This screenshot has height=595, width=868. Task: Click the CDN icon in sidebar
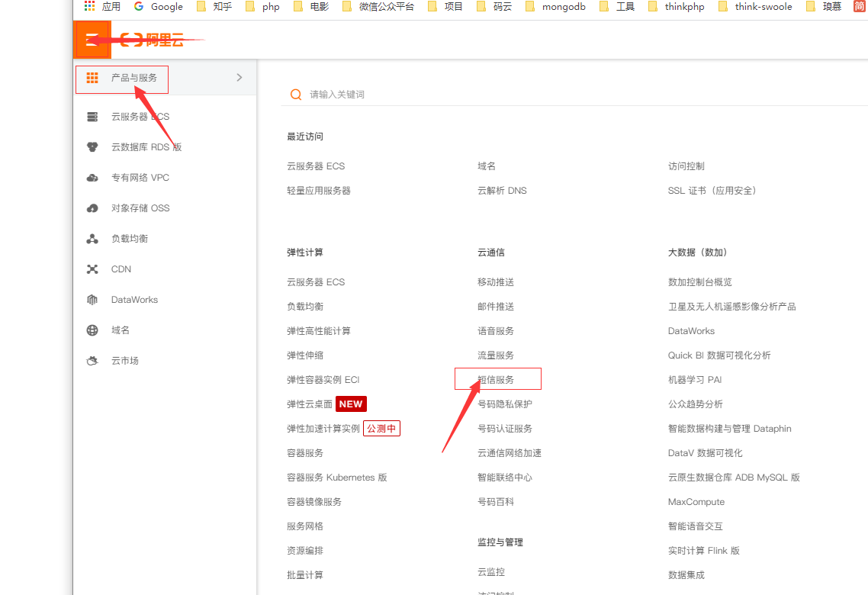92,269
